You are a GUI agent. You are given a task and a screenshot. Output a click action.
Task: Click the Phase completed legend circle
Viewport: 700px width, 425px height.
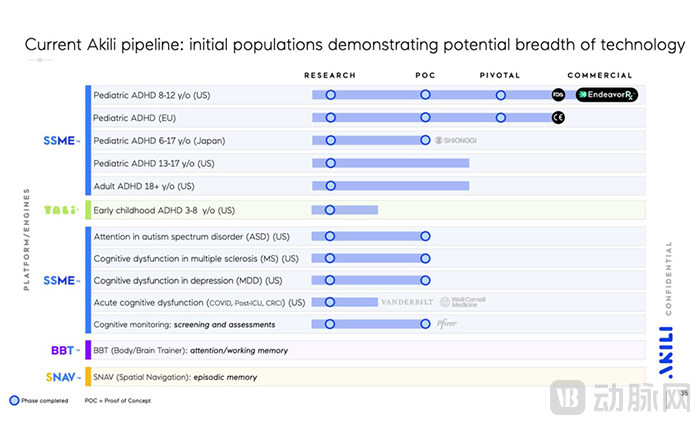[15, 399]
